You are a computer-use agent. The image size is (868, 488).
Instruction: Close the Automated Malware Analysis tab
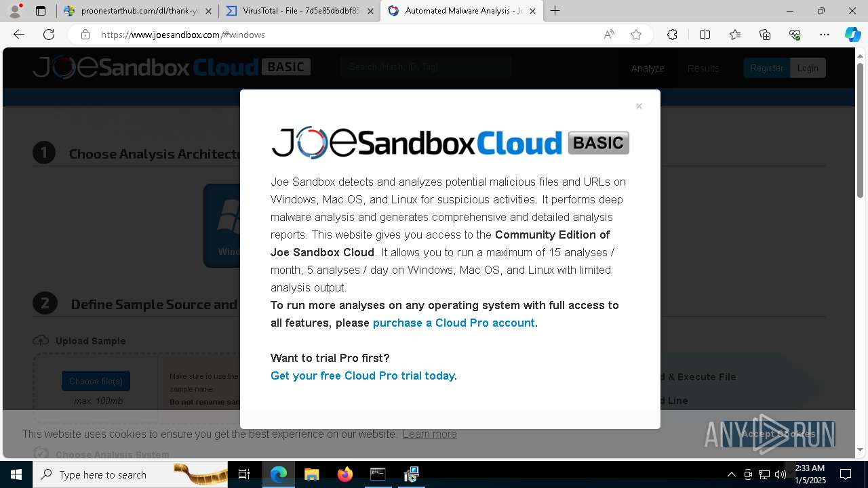click(532, 11)
